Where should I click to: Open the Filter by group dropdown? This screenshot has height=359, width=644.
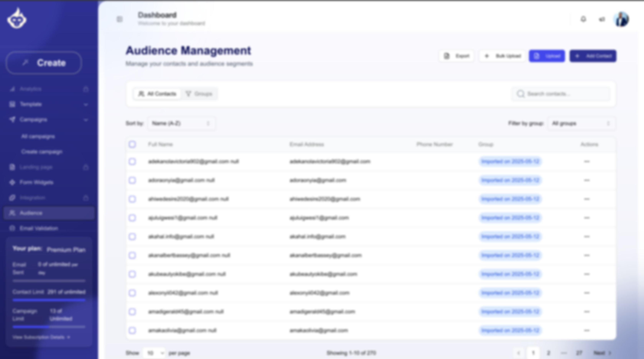581,123
